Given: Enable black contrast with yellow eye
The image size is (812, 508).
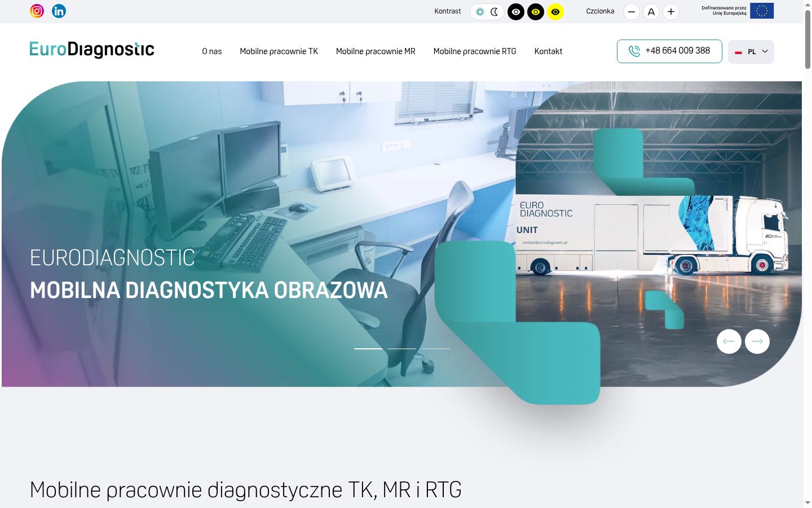Looking at the screenshot, I should 536,12.
